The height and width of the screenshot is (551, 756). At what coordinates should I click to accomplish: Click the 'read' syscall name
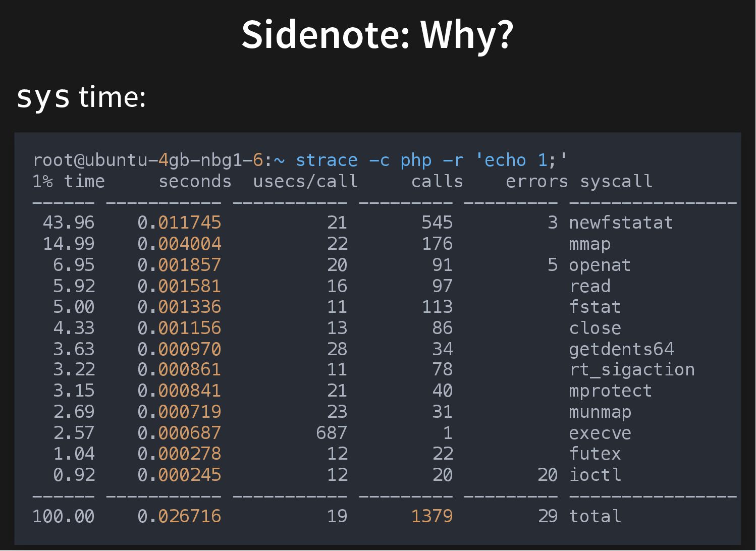click(590, 287)
